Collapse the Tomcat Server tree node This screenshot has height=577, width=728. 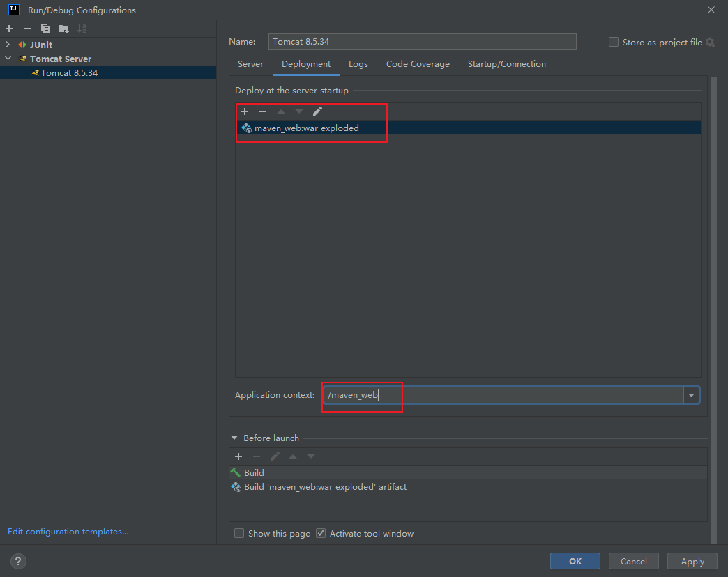click(8, 59)
